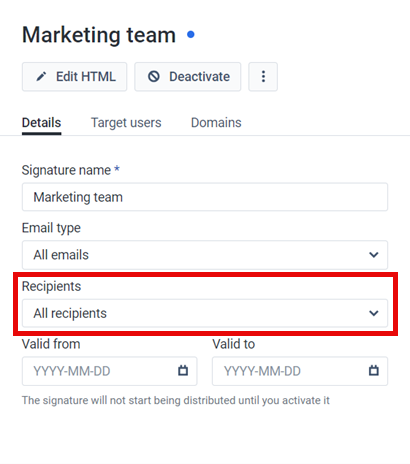Click the Marketing team page heading
Image resolution: width=410 pixels, height=464 pixels.
(x=99, y=35)
